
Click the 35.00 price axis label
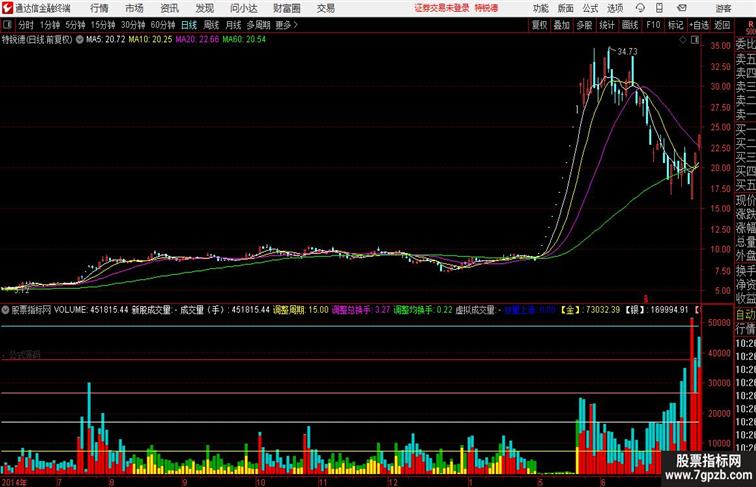(720, 46)
